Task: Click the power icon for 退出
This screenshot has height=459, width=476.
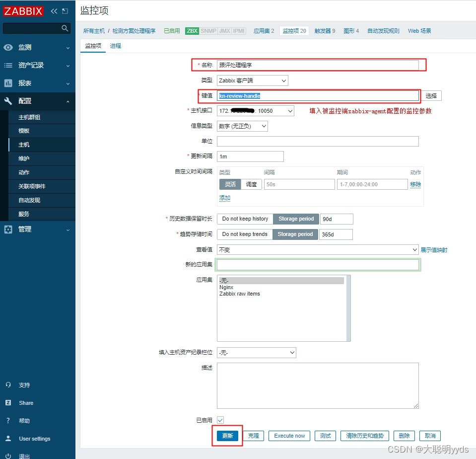Action: point(8,456)
